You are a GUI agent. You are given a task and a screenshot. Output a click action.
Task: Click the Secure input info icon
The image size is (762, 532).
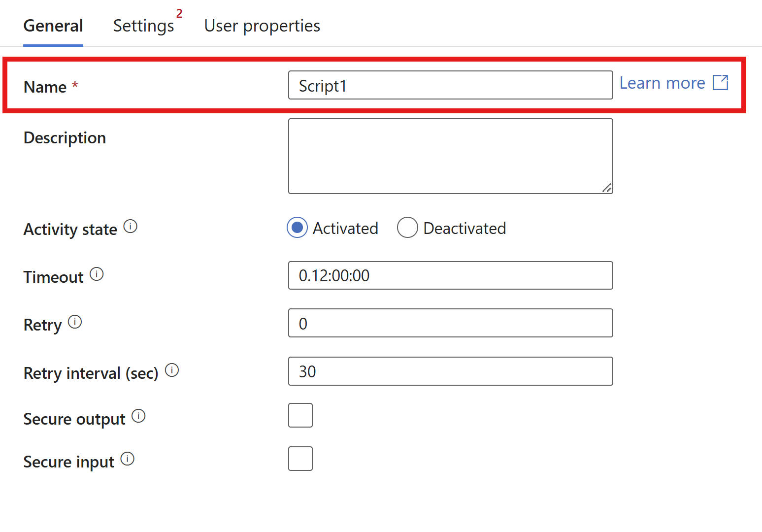click(x=128, y=459)
